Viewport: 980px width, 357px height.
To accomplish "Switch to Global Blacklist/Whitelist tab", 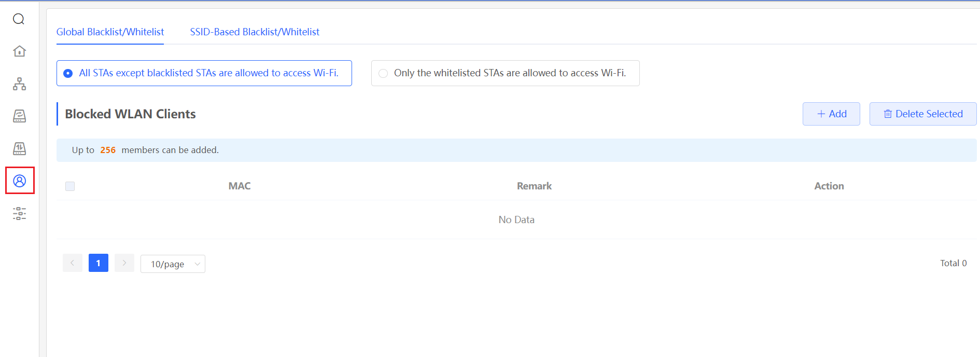I will tap(110, 32).
